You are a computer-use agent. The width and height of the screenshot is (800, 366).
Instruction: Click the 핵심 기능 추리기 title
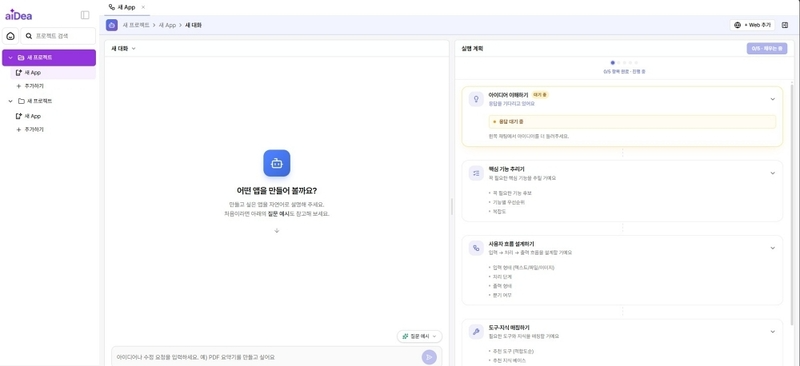point(507,169)
